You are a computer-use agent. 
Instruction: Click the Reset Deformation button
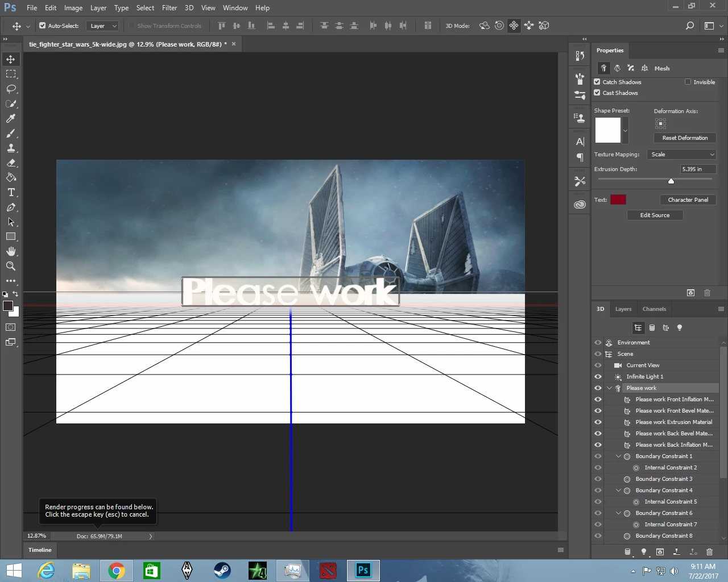tap(685, 138)
